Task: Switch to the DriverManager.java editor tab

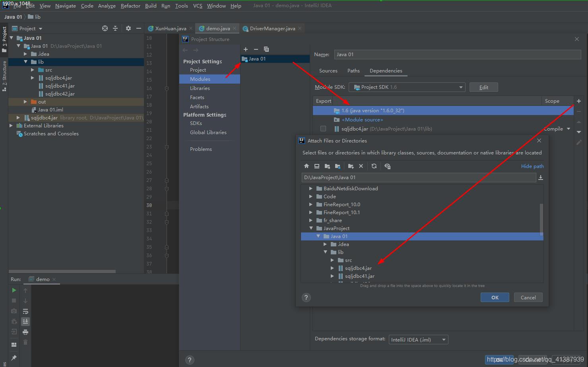Action: click(272, 28)
